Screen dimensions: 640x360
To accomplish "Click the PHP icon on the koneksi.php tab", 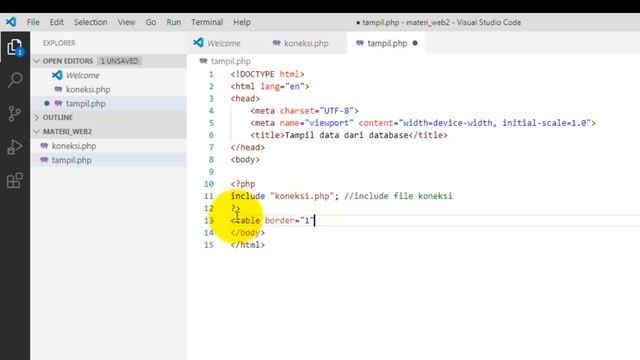I will pyautogui.click(x=276, y=43).
